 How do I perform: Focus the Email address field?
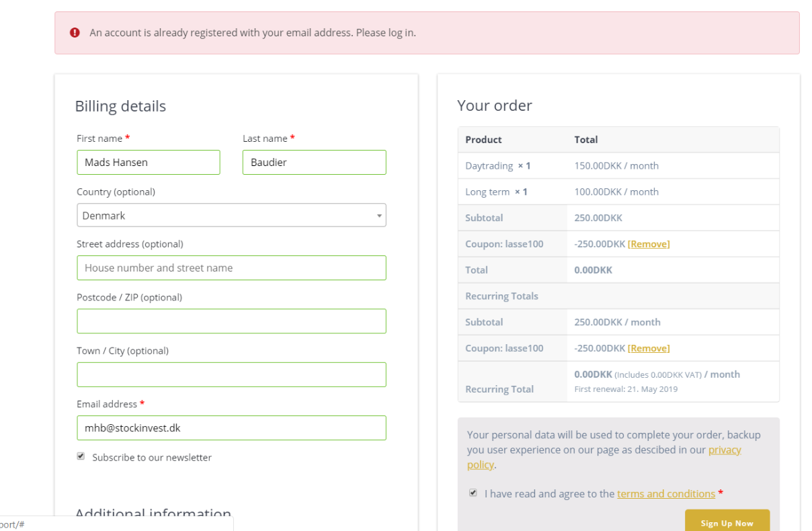[x=231, y=428]
